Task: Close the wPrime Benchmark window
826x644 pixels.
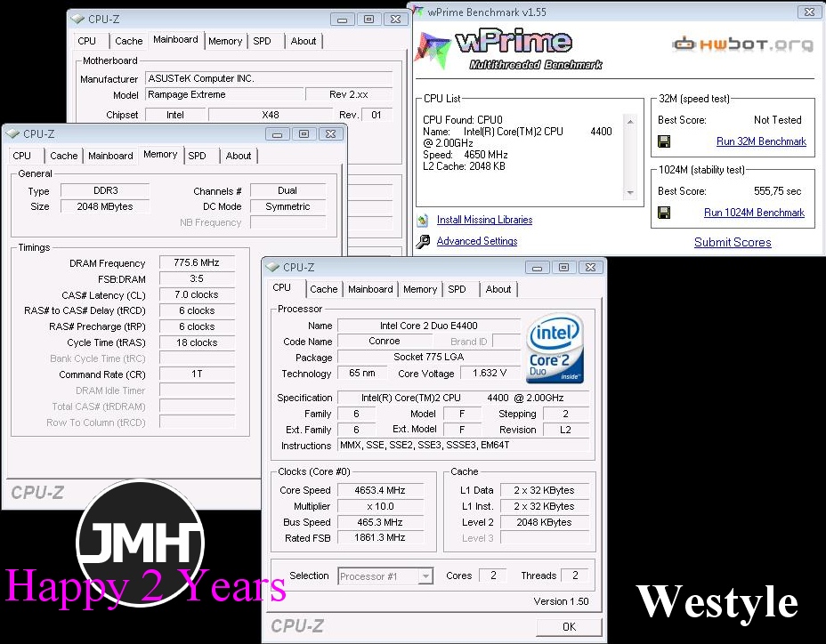Action: pos(810,12)
